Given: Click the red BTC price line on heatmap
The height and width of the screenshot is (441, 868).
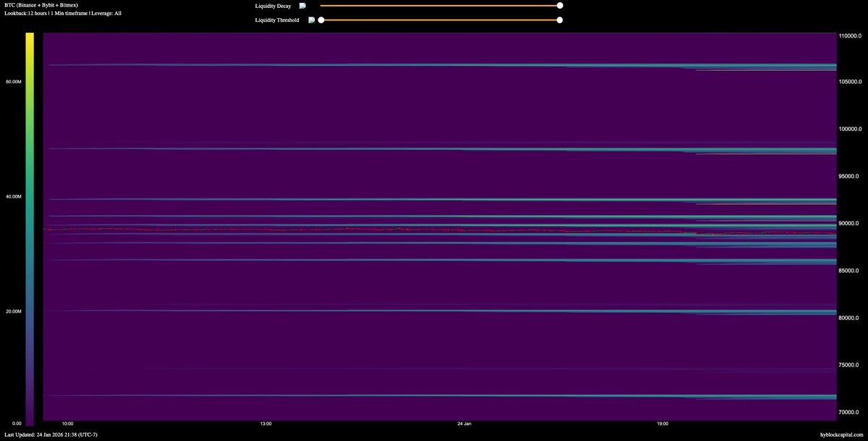Looking at the screenshot, I should click(x=440, y=230).
